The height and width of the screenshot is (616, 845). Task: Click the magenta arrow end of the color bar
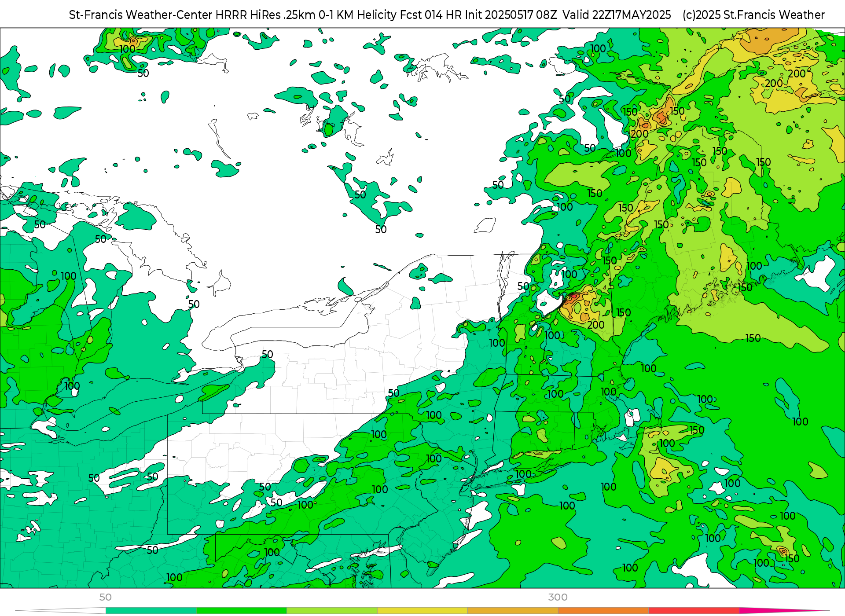(783, 611)
